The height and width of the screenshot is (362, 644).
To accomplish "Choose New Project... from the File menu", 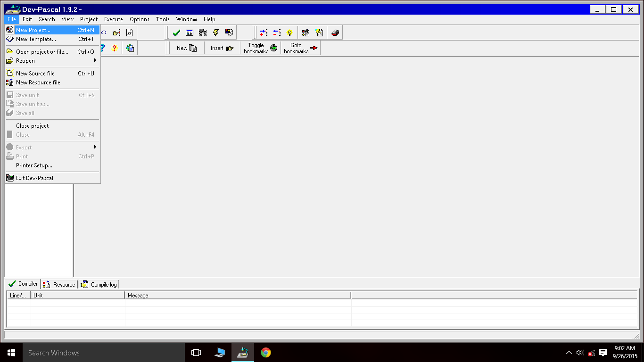I will tap(53, 30).
